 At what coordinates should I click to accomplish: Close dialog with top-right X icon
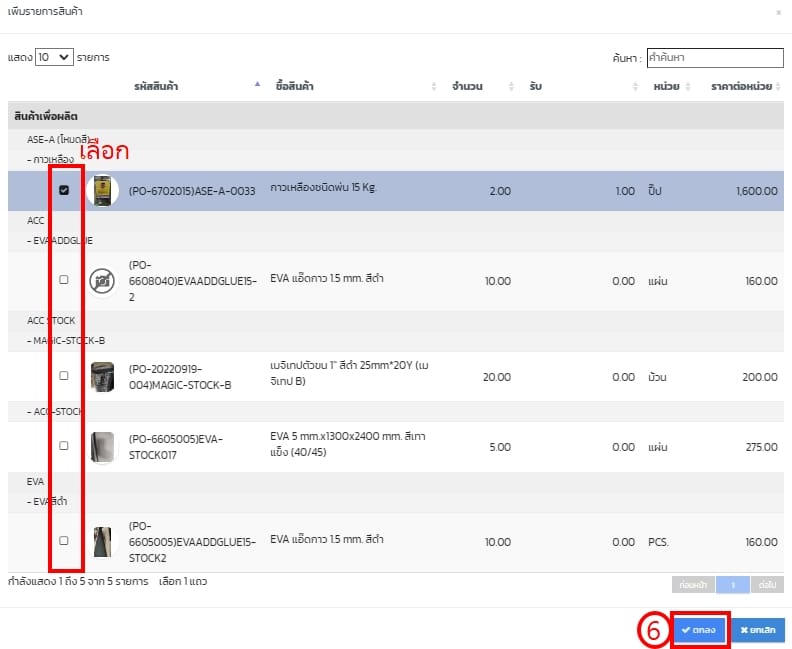pyautogui.click(x=779, y=12)
